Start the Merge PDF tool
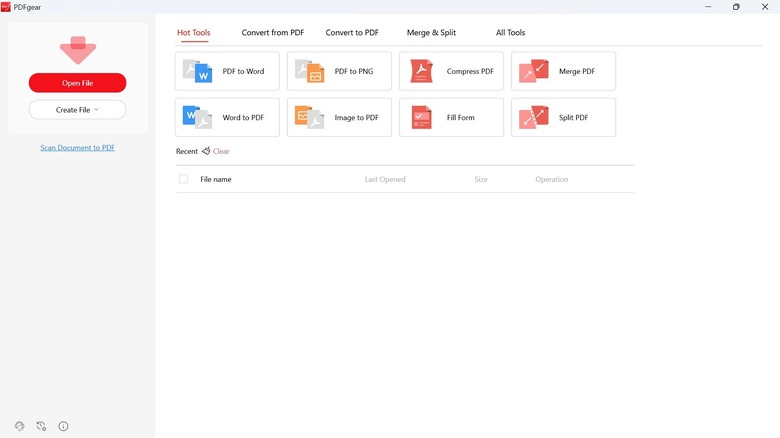Screen dimensions: 780x438 pos(564,71)
